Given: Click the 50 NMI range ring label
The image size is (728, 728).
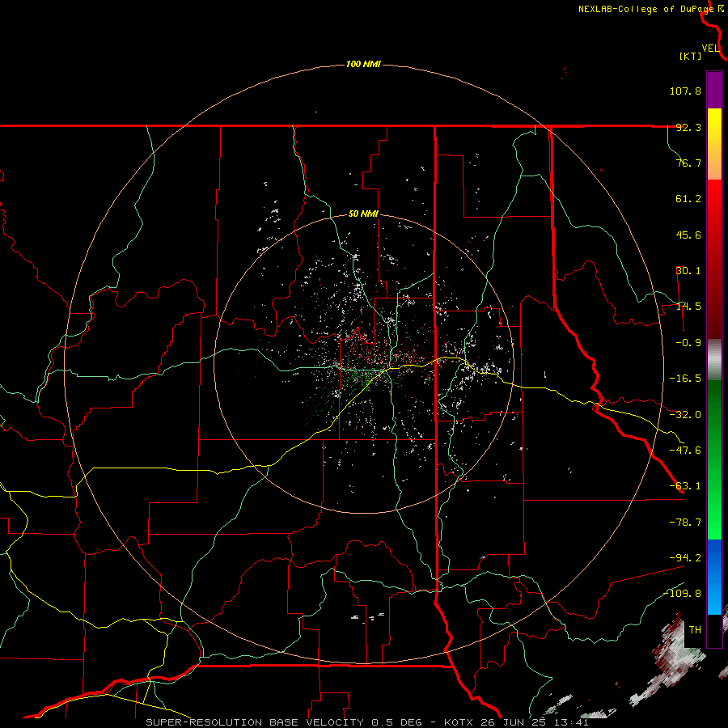Looking at the screenshot, I should click(363, 214).
